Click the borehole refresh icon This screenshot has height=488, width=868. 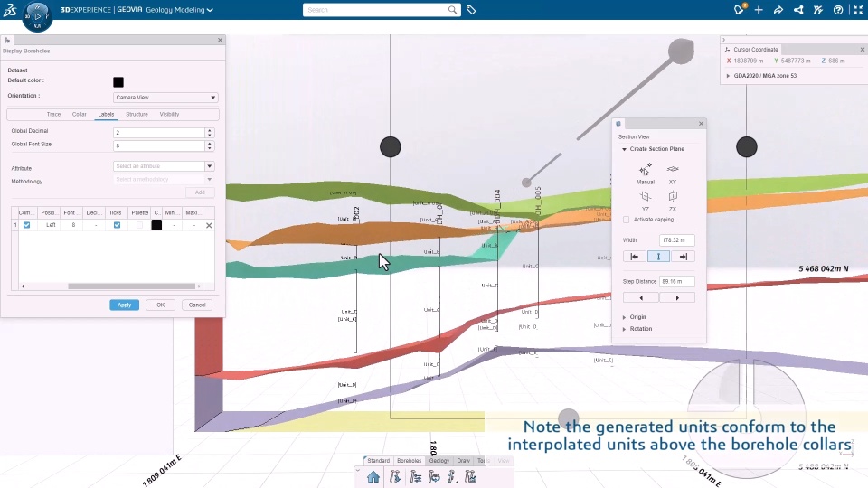point(435,477)
